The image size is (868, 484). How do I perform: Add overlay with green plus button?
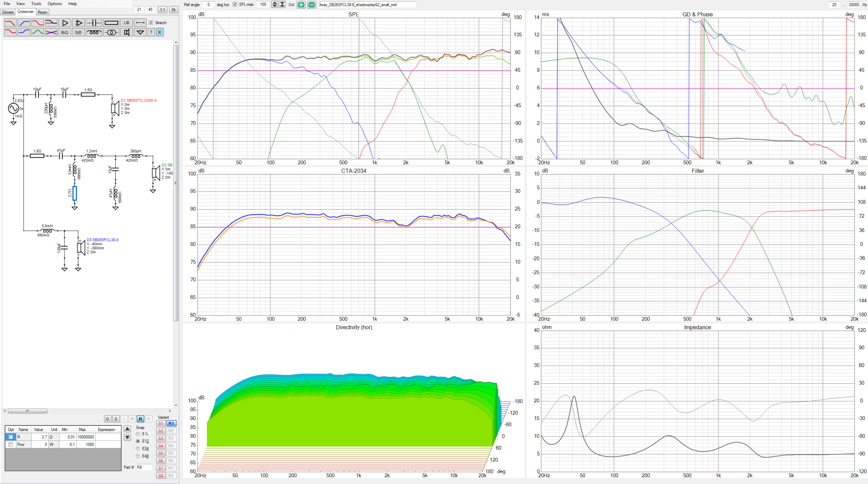(x=301, y=5)
